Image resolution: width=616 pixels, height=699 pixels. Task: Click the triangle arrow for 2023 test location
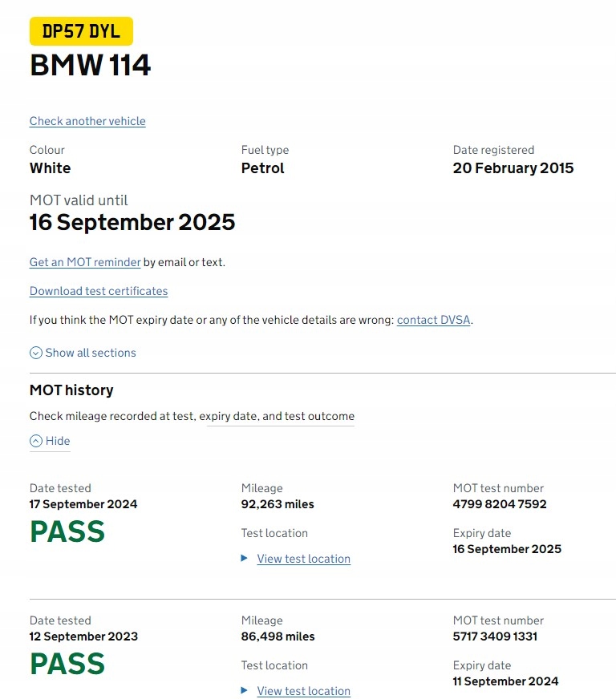[x=245, y=691]
